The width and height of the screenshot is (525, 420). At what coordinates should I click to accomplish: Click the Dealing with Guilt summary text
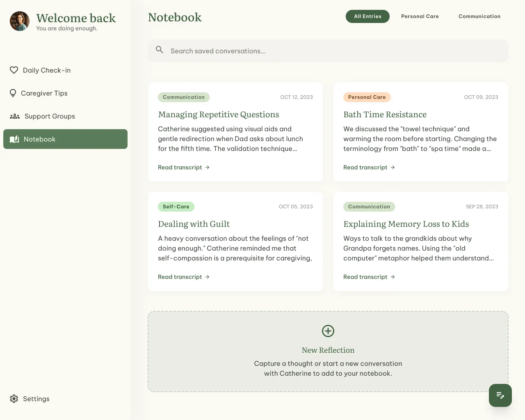235,248
